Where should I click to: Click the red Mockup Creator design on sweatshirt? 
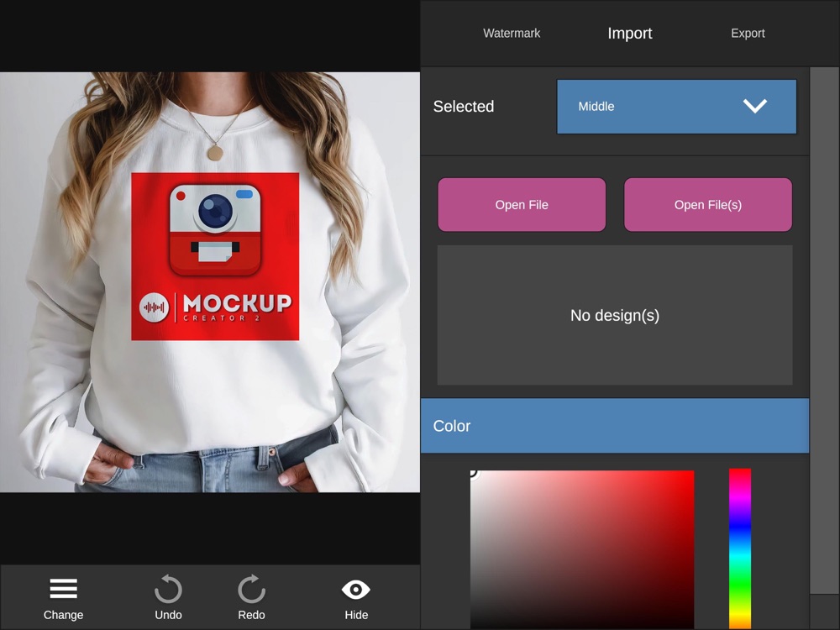215,256
